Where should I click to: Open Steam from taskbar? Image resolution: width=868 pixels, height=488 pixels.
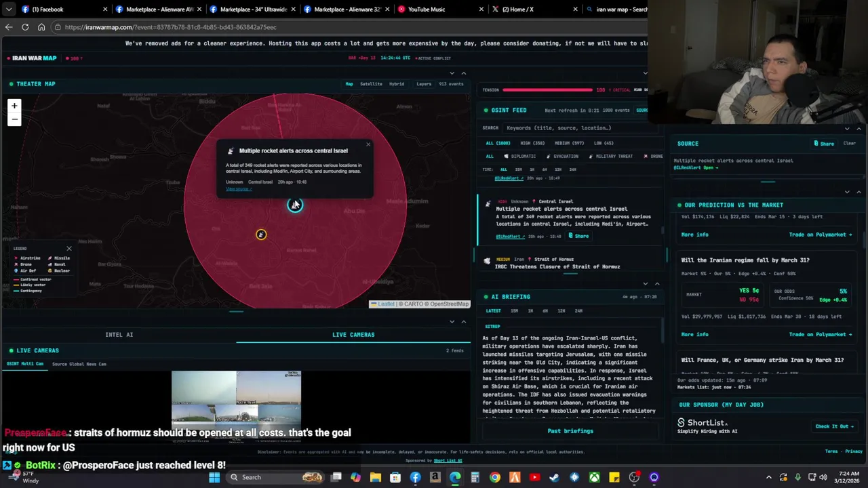(554, 477)
